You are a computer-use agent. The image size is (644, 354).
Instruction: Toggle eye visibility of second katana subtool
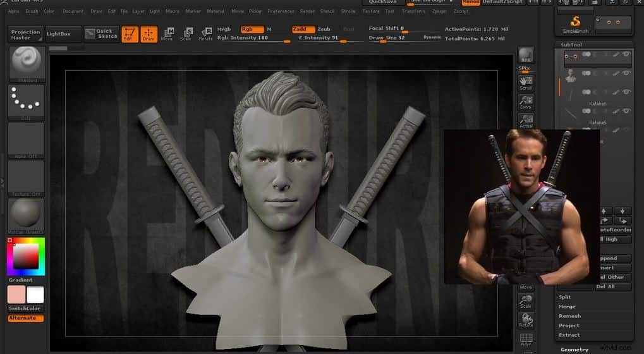point(626,111)
